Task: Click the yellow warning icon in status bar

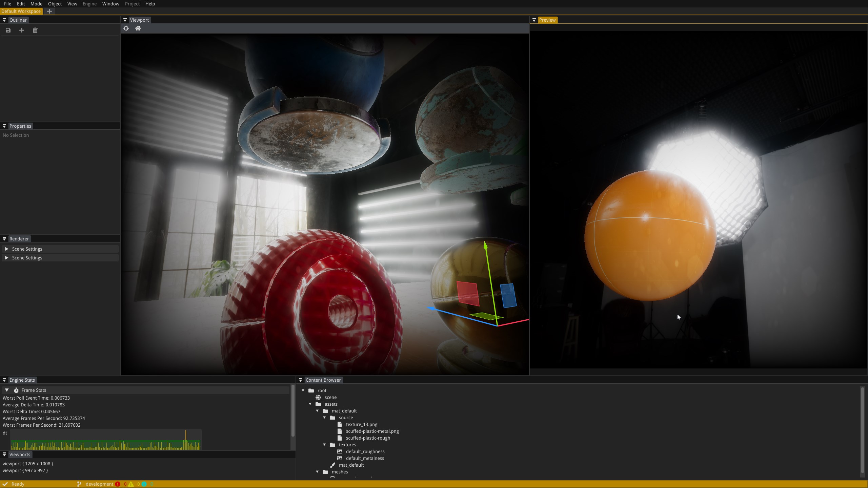Action: pos(131,484)
